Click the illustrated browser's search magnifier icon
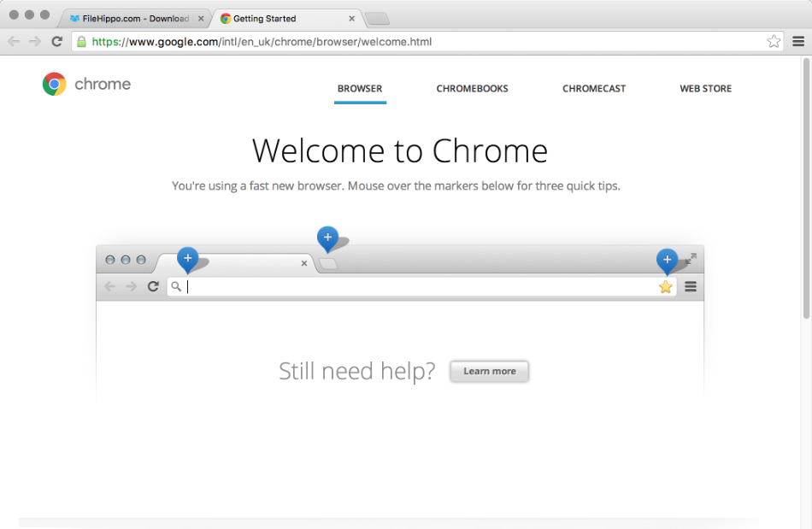Screen dimensions: 812x529 (177, 286)
